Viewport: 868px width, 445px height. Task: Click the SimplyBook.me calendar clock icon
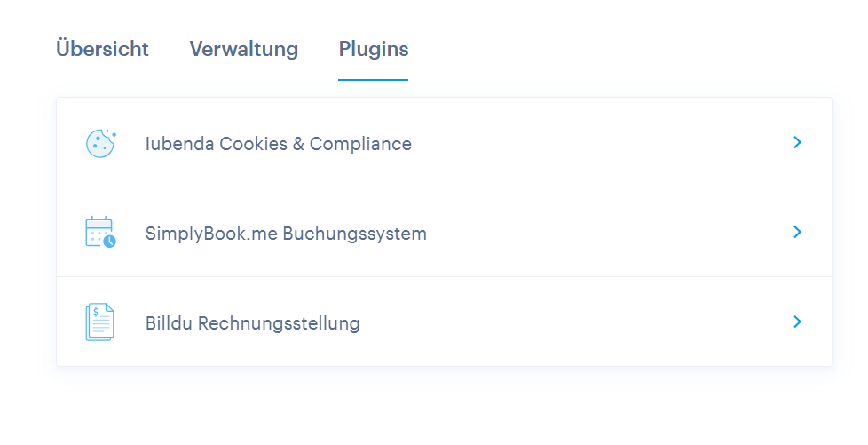pos(101,232)
